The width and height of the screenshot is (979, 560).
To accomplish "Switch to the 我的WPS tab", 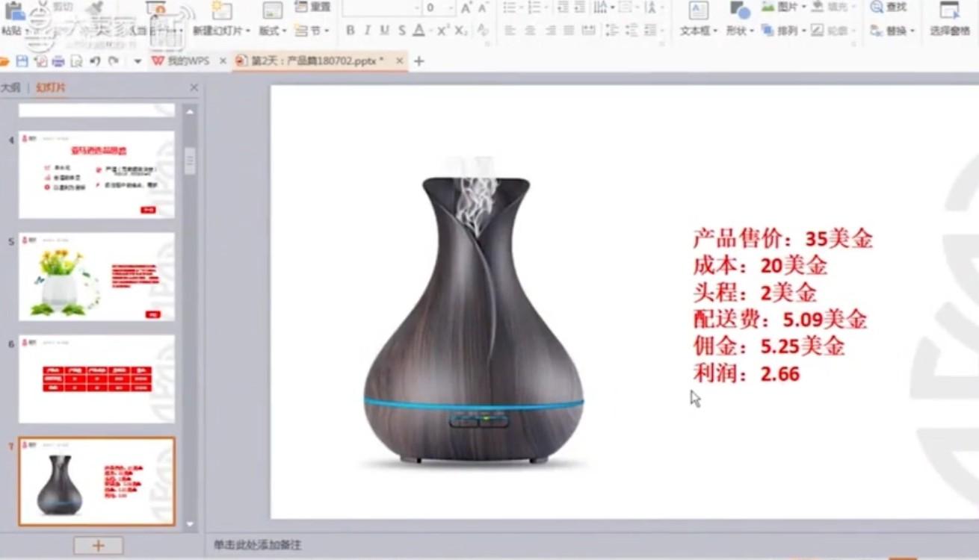I will (187, 61).
